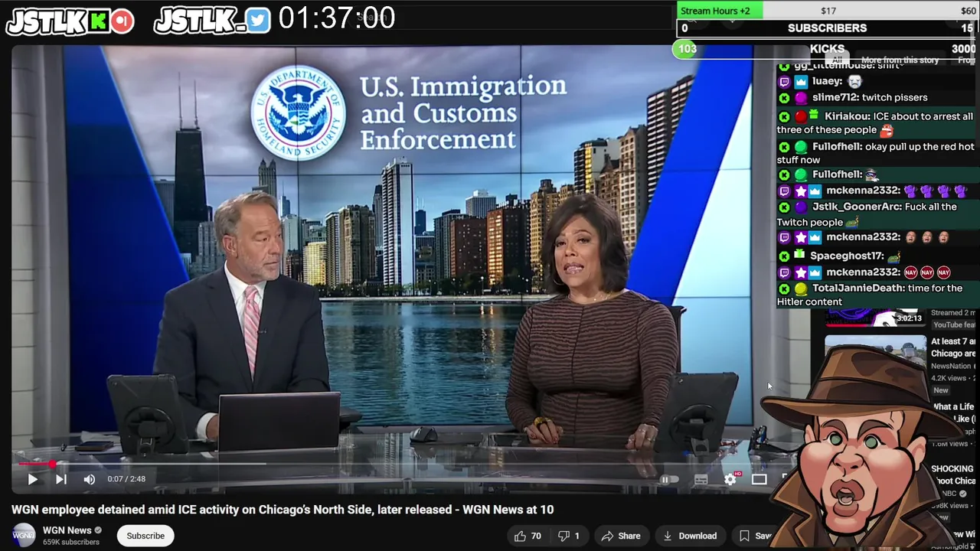Open the 'What a Life' recommended video

pos(952,412)
